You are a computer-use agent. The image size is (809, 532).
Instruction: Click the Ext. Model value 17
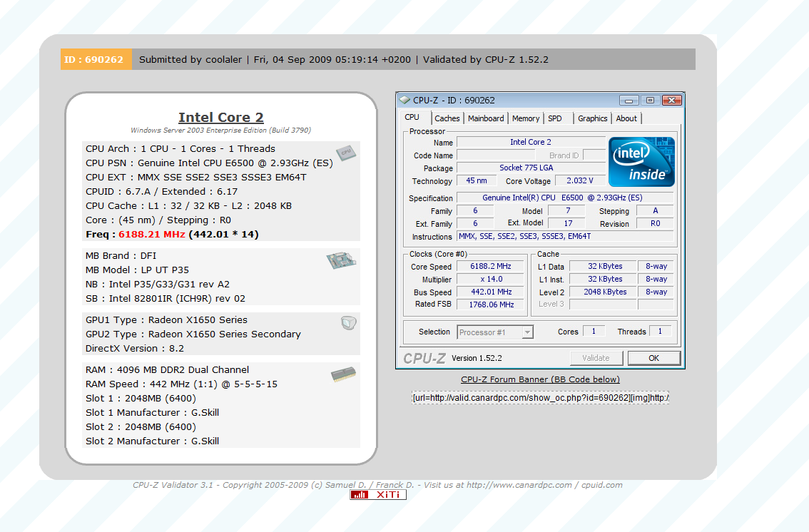pos(567,224)
